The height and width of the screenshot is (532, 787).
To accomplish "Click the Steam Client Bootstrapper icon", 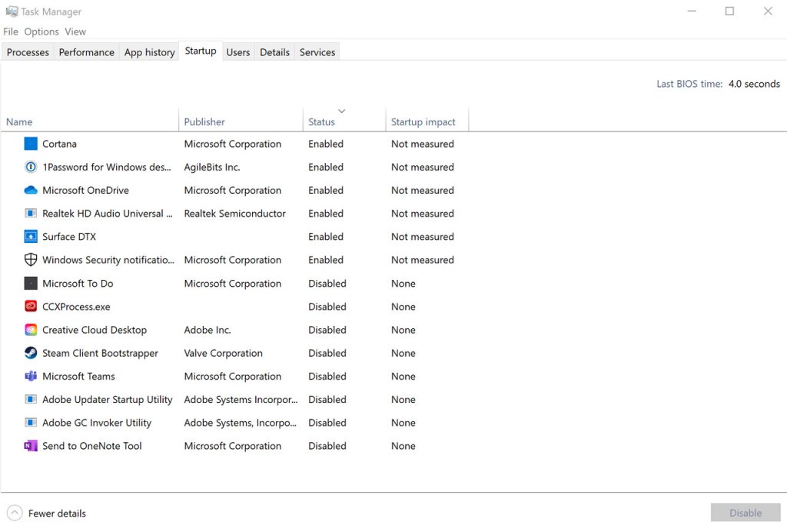I will click(x=31, y=353).
